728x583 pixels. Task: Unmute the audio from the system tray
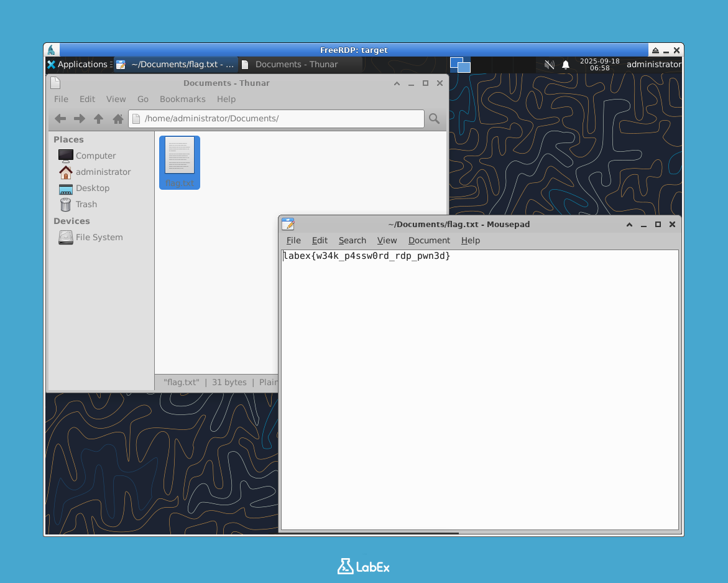(549, 64)
